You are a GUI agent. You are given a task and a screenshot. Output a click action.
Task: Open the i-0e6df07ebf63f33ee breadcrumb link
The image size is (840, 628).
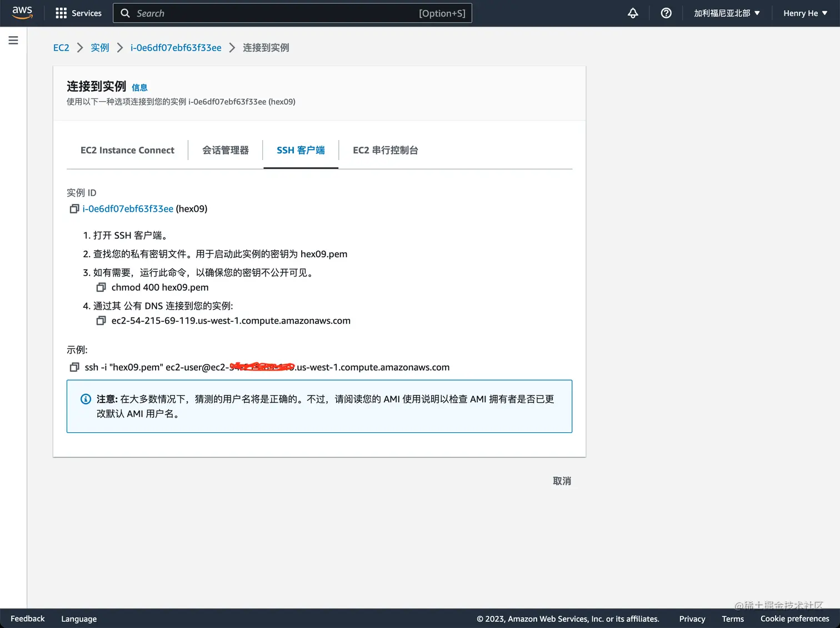[176, 48]
